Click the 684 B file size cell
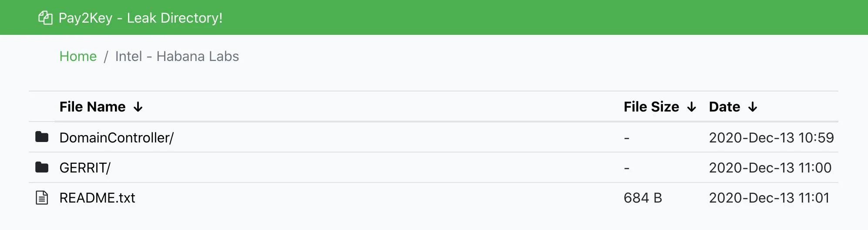This screenshot has width=868, height=230. [643, 198]
